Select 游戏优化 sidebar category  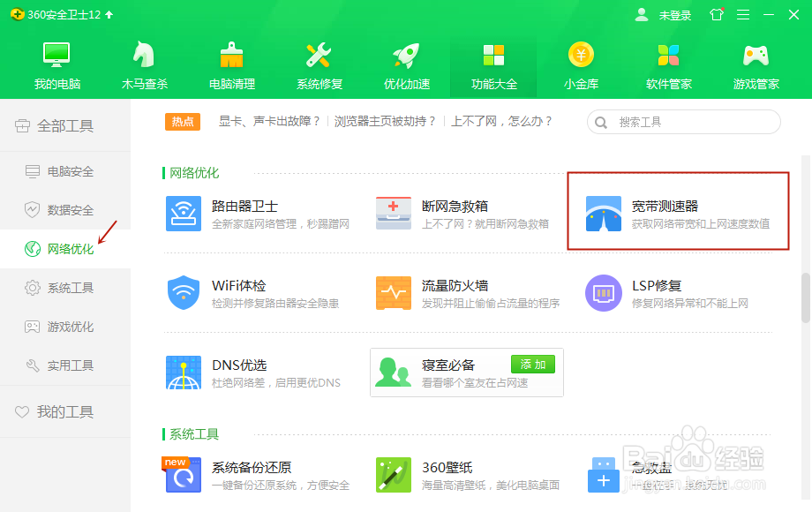(x=65, y=327)
